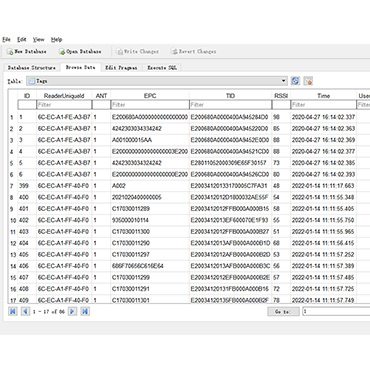The width and height of the screenshot is (370, 370).
Task: Select TID cell E2003412013EF600070E1F93
Action: [x=230, y=220]
